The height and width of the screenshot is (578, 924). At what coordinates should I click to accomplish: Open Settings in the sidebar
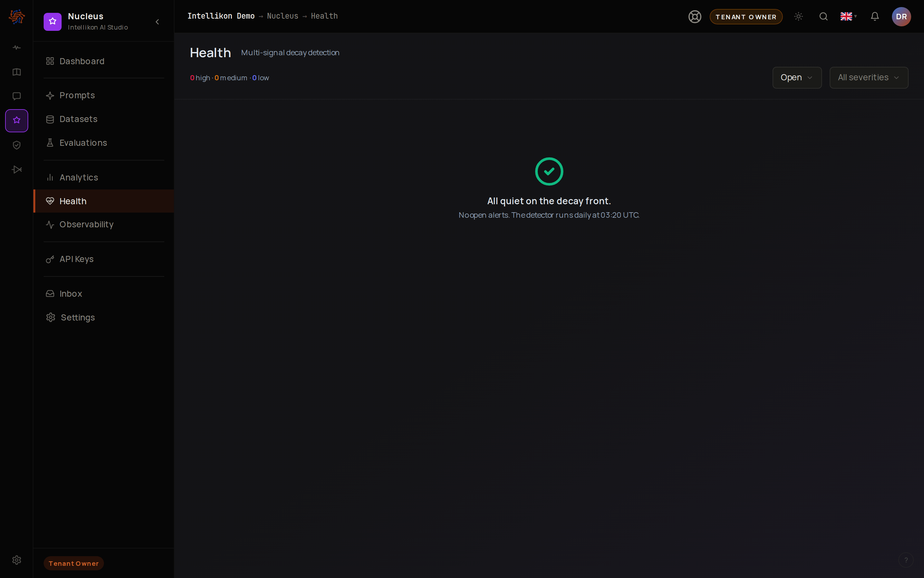104,317
